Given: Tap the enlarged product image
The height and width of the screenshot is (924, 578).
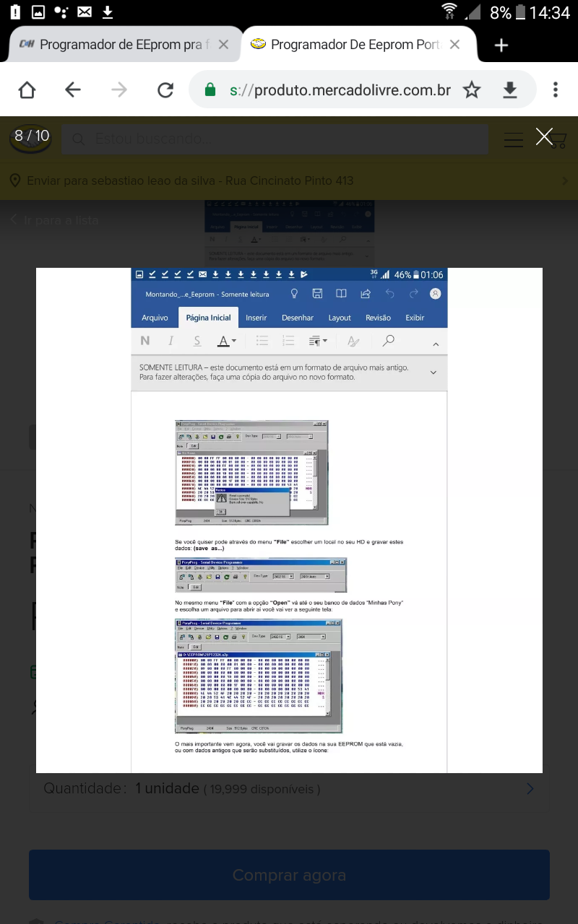Looking at the screenshot, I should tap(289, 520).
